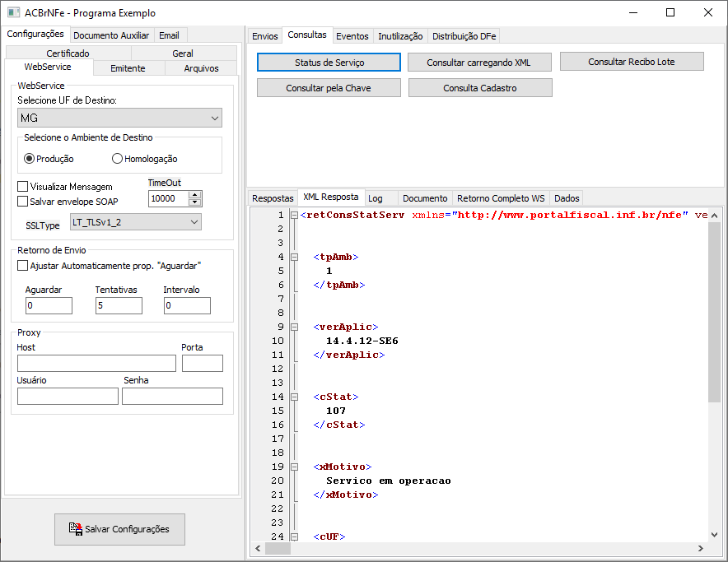The image size is (728, 562).
Task: Enable the Salvar envelope SOAP checkbox
Action: click(22, 202)
